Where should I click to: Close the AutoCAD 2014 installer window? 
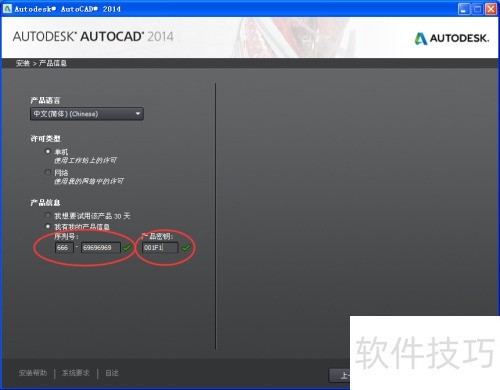click(x=491, y=9)
